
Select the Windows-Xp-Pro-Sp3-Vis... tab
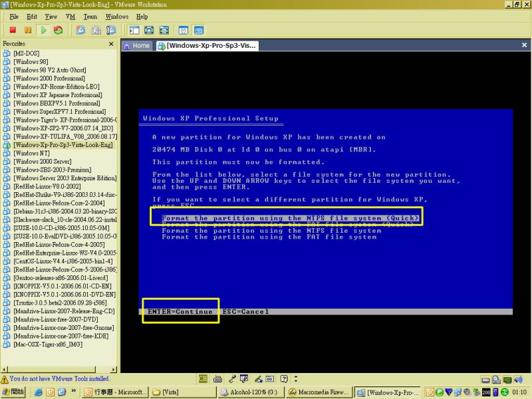207,46
